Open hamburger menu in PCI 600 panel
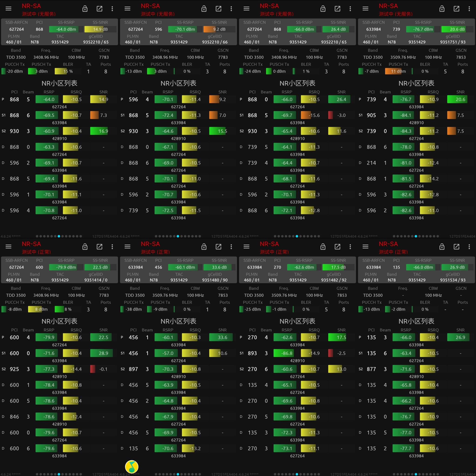The height and width of the screenshot is (476, 476). [x=8, y=247]
